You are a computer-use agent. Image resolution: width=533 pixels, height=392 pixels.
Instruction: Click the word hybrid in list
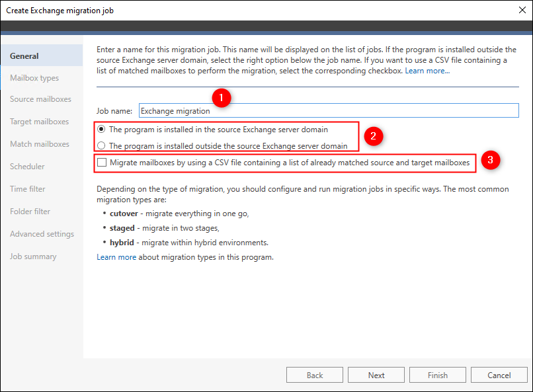(x=122, y=243)
